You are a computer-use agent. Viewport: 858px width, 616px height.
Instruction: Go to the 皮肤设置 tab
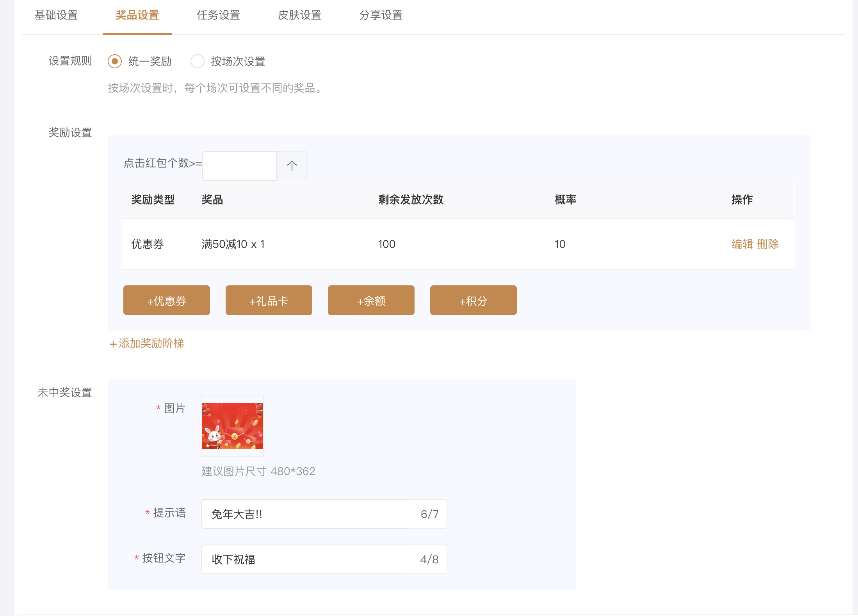click(300, 15)
